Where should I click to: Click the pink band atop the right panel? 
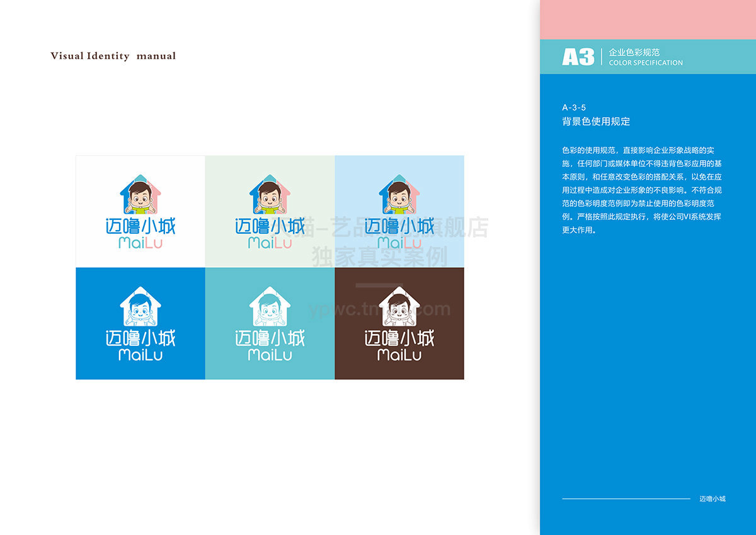coord(648,20)
